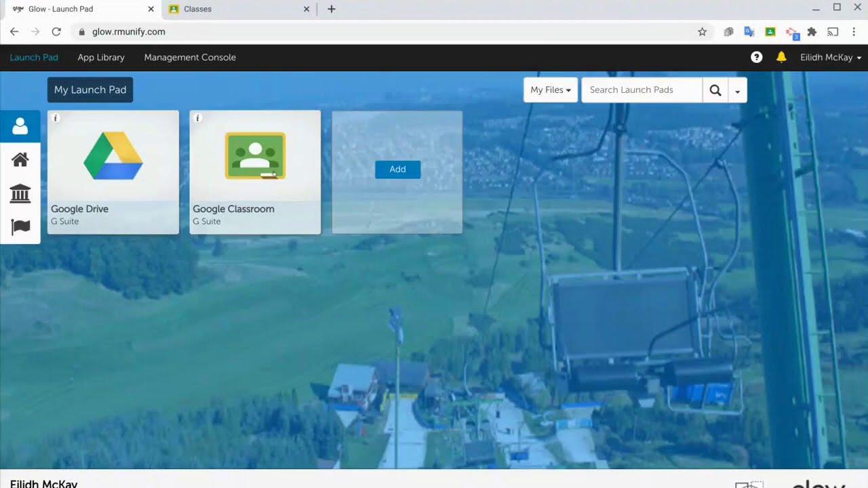
Task: Click the My Launch Pad button
Action: pyautogui.click(x=90, y=90)
